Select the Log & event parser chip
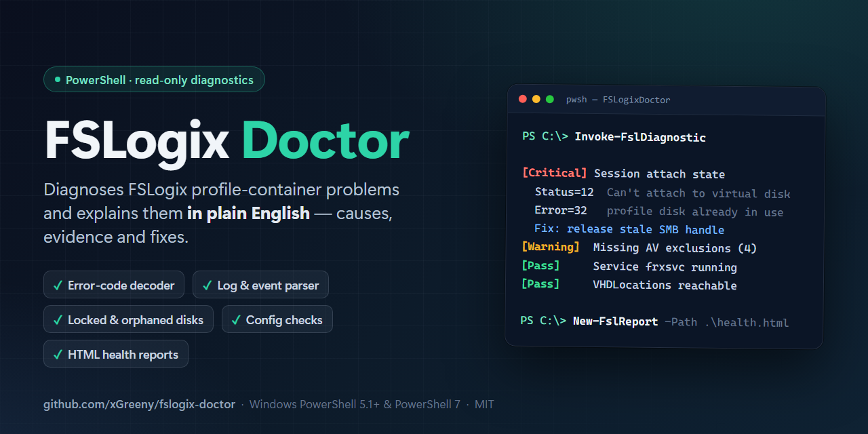The image size is (868, 434). (x=261, y=285)
